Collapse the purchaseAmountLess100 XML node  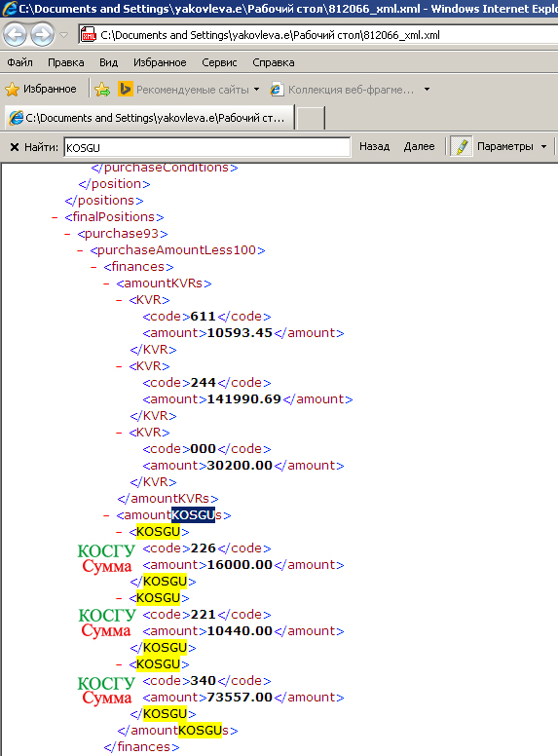(80, 250)
